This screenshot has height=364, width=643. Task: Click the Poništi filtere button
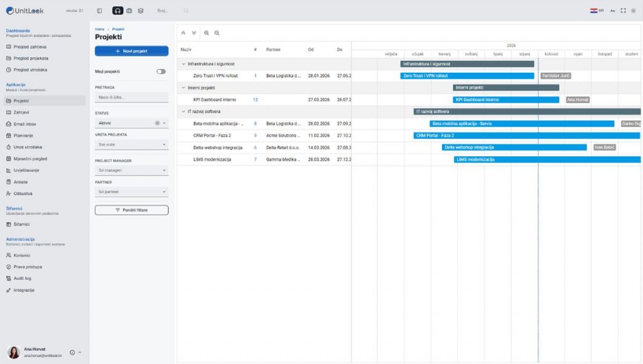(132, 210)
